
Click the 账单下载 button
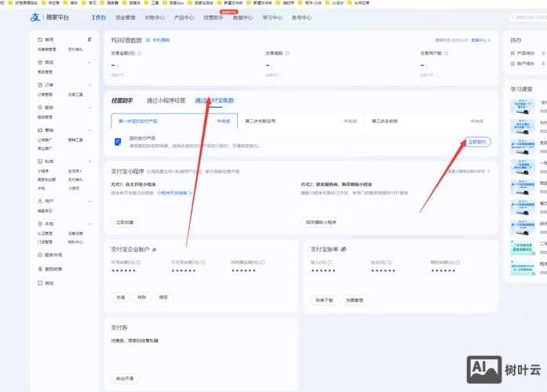pos(324,300)
